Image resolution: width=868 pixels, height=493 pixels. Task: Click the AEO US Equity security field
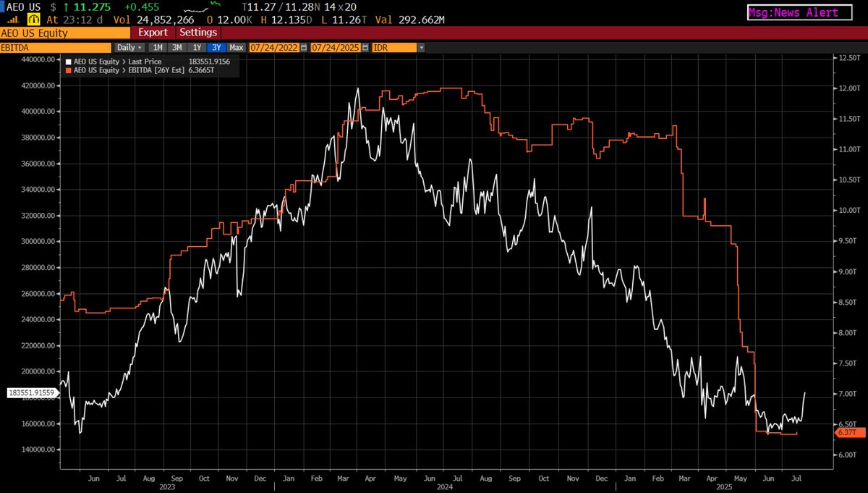click(x=65, y=33)
